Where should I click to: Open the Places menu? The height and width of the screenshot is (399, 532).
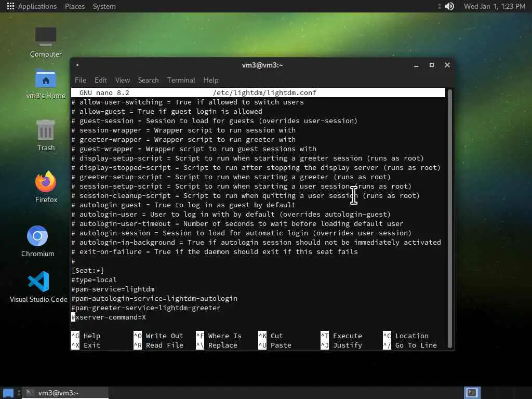pos(75,6)
